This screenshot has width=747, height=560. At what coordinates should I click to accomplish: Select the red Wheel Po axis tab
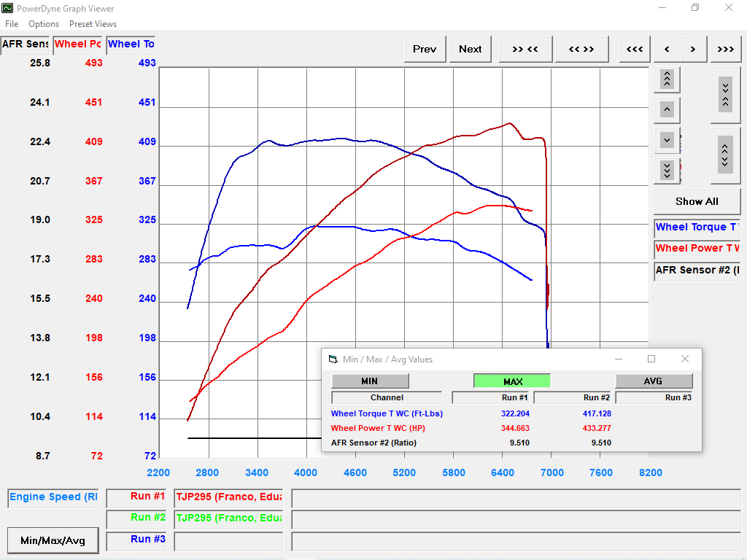tap(77, 44)
